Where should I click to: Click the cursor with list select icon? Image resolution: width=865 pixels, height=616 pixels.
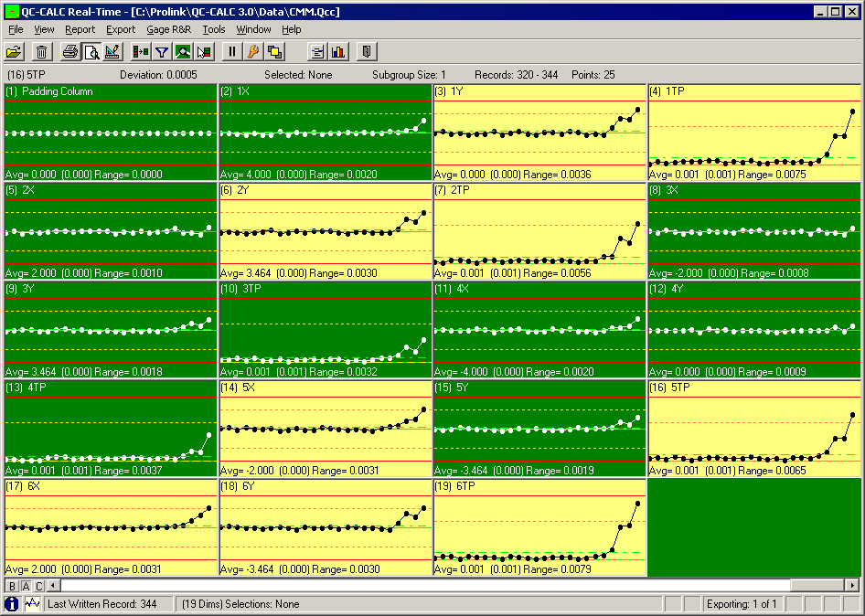204,52
